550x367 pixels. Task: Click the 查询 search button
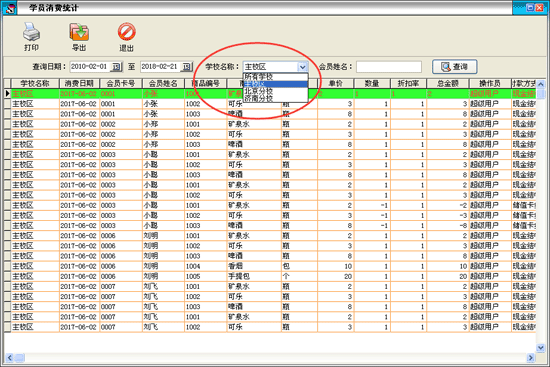[455, 67]
